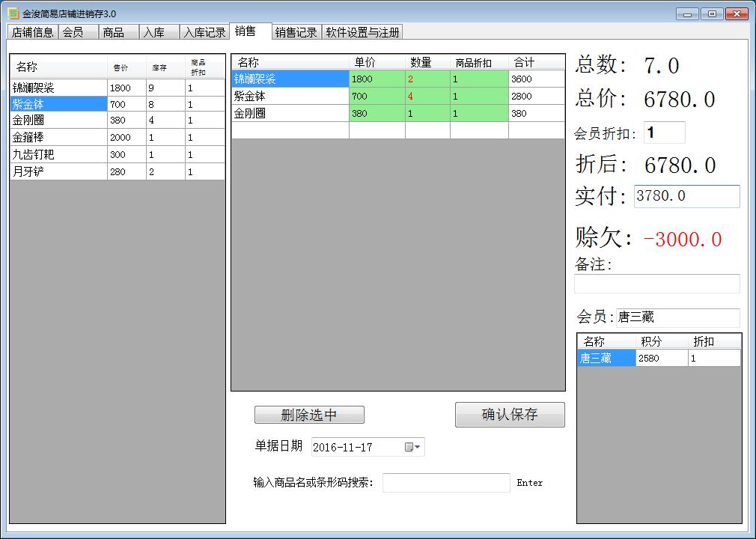Click the member points value 2580
756x539 pixels.
click(662, 358)
